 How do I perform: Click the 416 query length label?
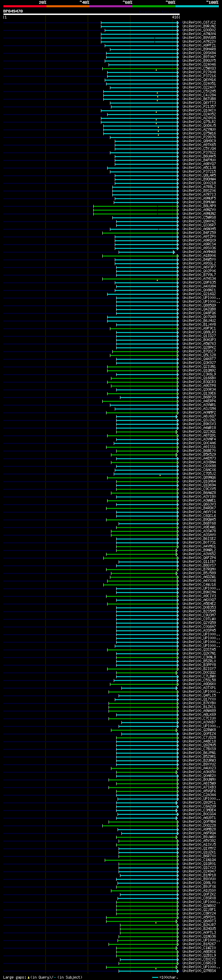coord(175,17)
